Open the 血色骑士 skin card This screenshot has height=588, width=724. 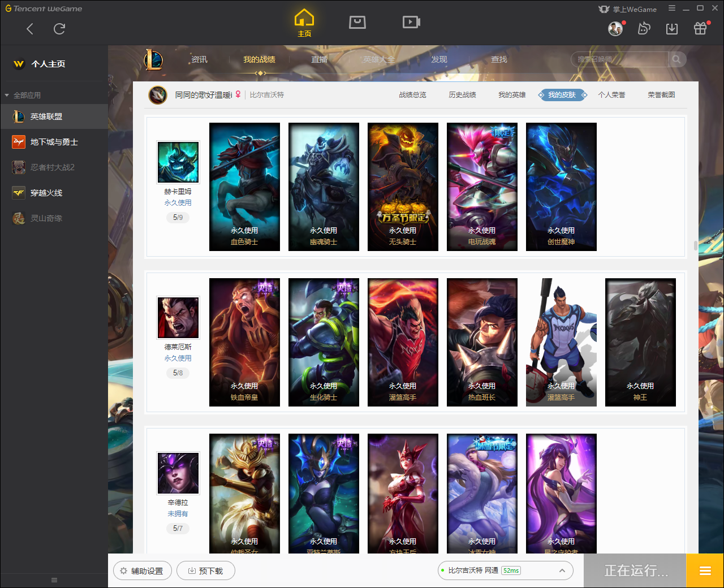[244, 187]
